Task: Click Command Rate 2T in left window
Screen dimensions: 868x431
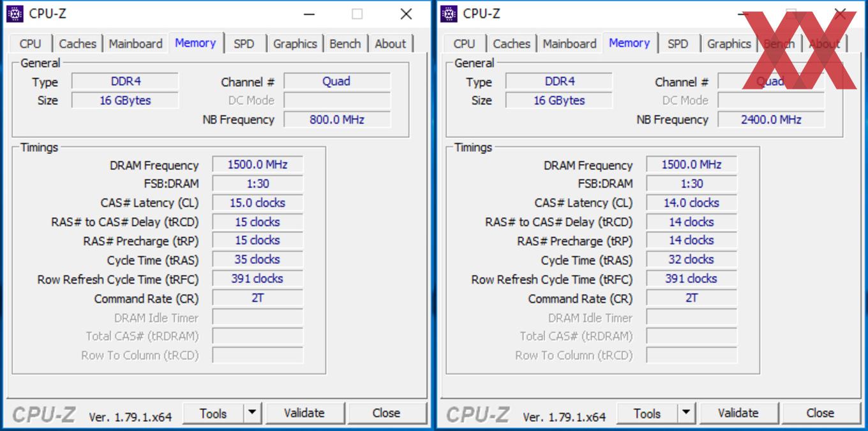Action: (x=257, y=298)
